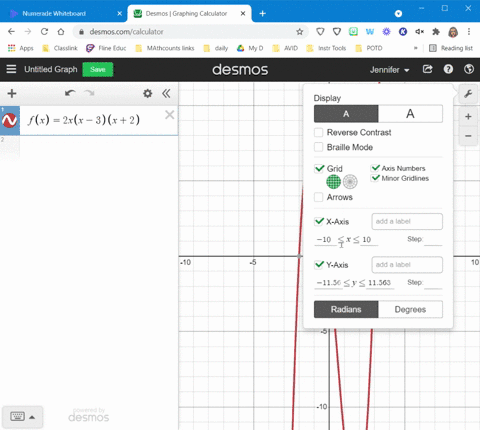Undo the last expression edit
This screenshot has width=480, height=430.
tap(70, 93)
